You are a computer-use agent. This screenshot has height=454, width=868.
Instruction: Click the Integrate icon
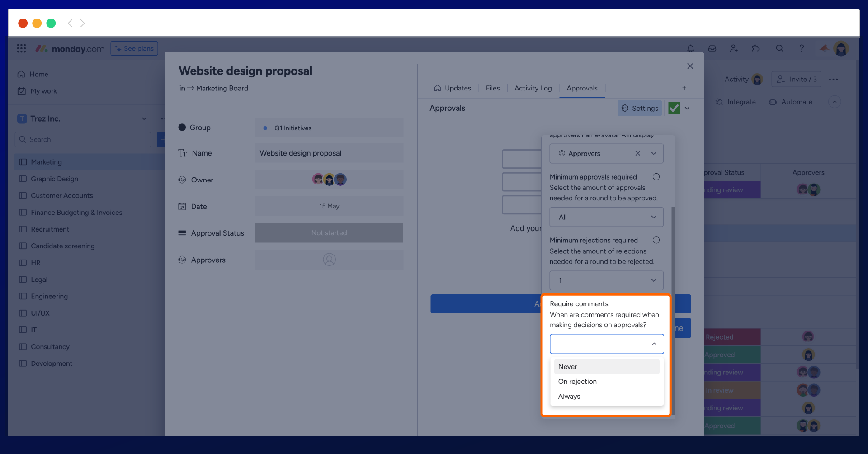[720, 102]
